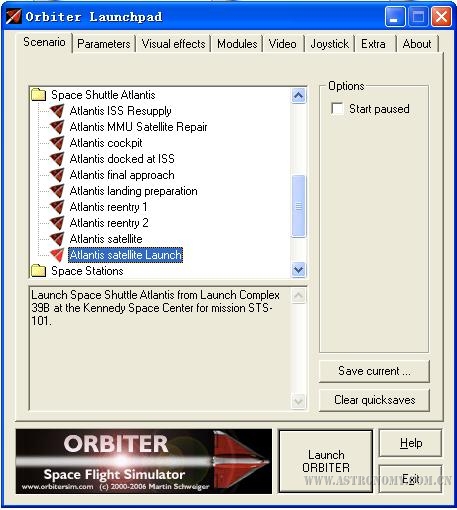This screenshot has width=457, height=510.
Task: Select the Space Shuttle Atlantis folder label
Action: 103,95
